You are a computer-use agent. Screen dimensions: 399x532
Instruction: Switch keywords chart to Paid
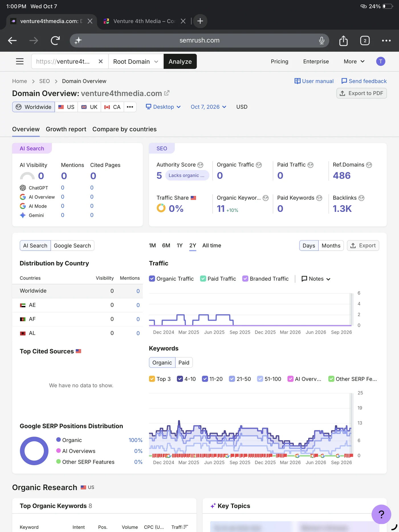pos(184,363)
